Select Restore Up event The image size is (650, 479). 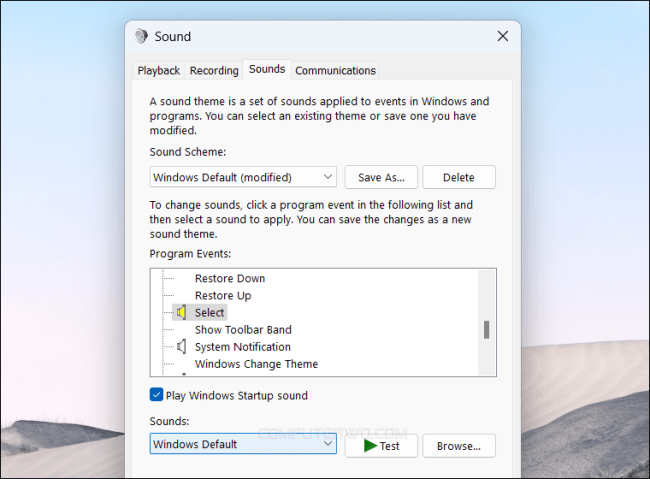(x=223, y=295)
